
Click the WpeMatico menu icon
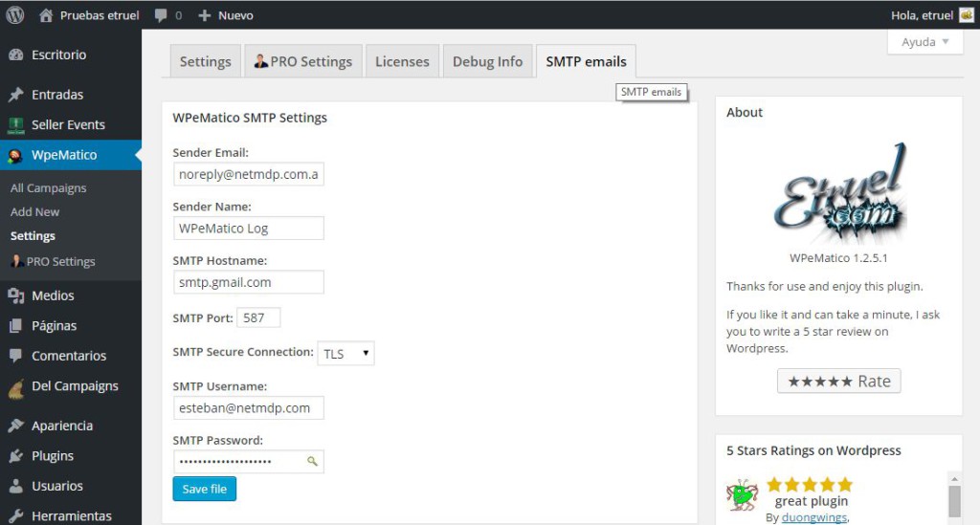point(15,156)
